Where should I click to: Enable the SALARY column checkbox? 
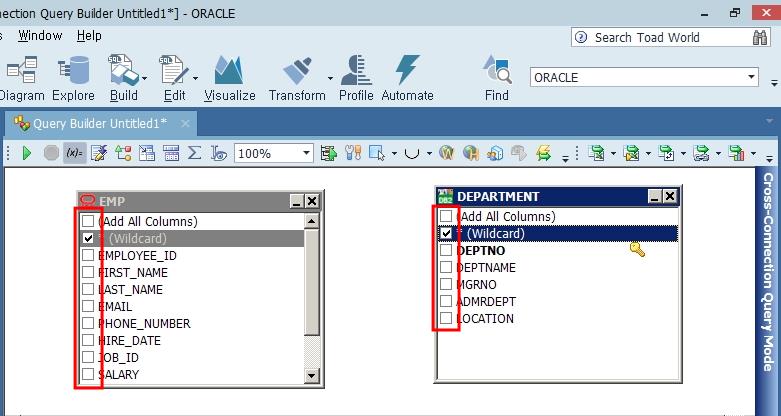(x=89, y=375)
